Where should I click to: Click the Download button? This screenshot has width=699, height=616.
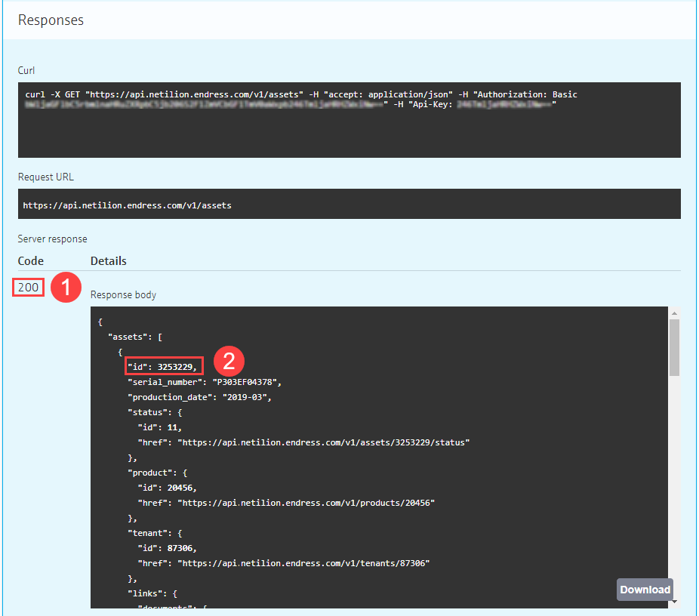tap(645, 590)
